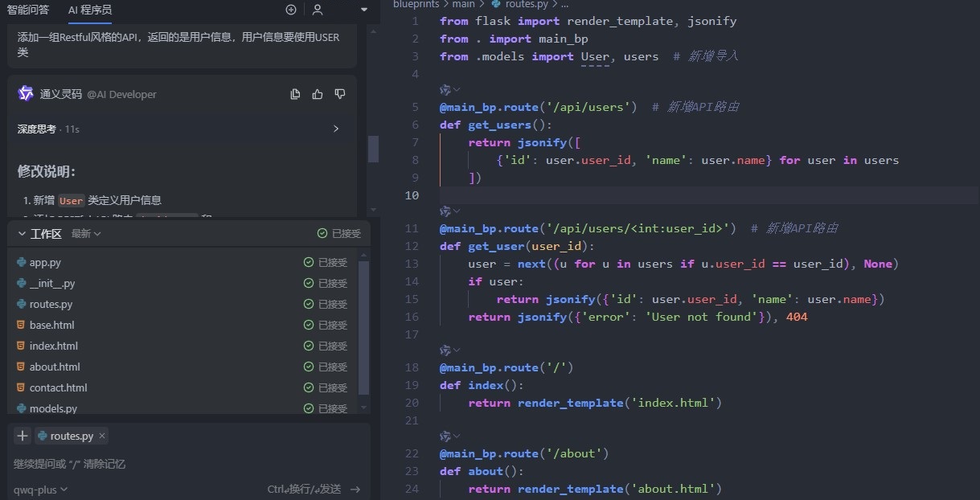Click line number 16 in the gutter
The width and height of the screenshot is (980, 500).
pos(412,317)
